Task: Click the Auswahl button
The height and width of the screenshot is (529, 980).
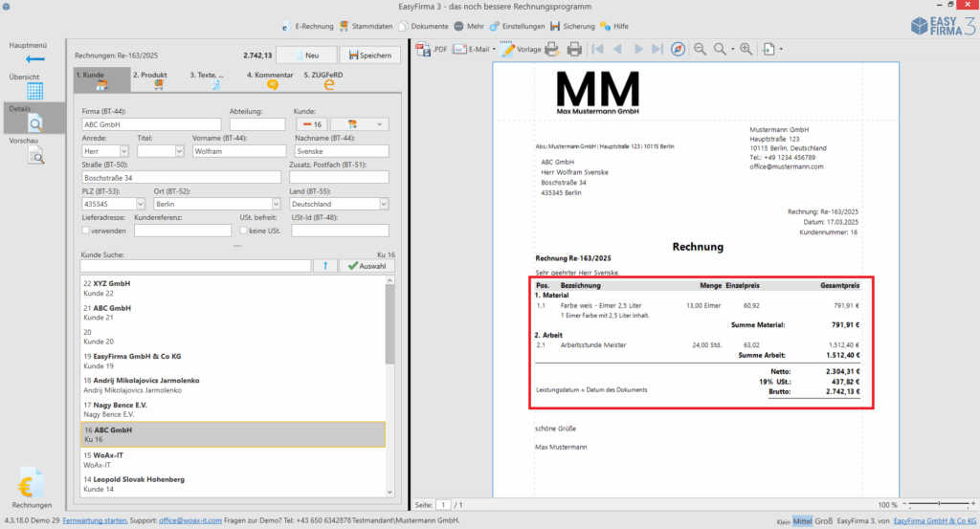Action: (x=367, y=266)
